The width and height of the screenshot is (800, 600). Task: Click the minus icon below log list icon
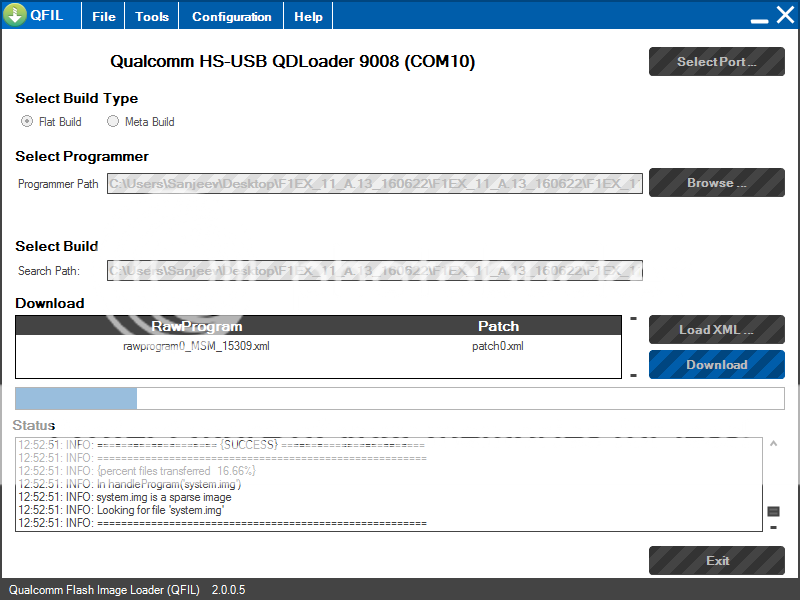(773, 527)
